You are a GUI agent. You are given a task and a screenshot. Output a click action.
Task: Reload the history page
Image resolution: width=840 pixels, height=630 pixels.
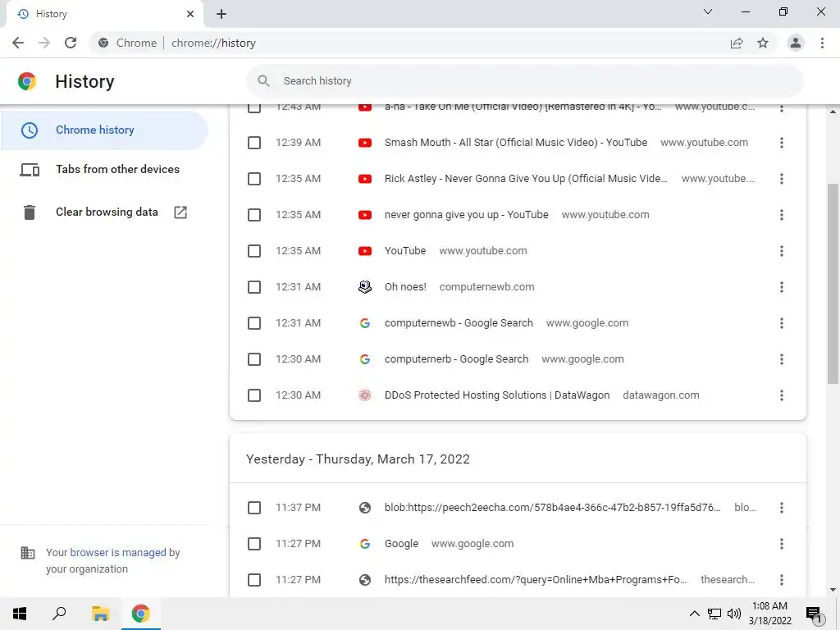point(71,43)
